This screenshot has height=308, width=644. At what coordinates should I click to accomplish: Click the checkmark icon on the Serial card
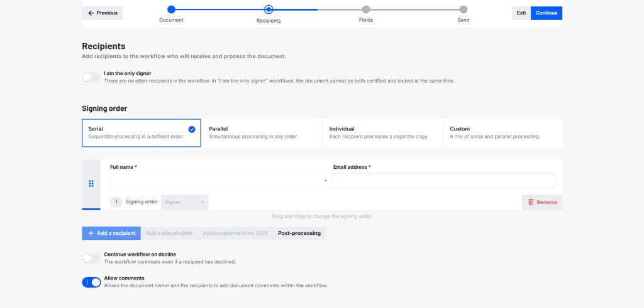coord(192,130)
